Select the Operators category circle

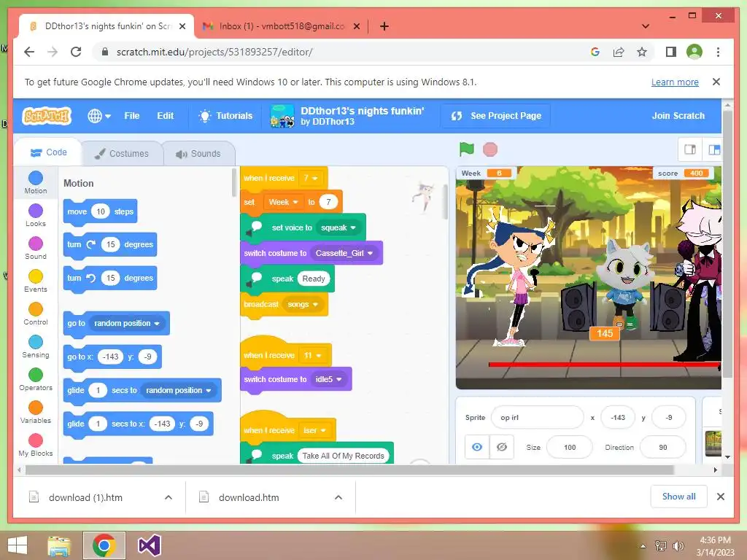pyautogui.click(x=36, y=376)
